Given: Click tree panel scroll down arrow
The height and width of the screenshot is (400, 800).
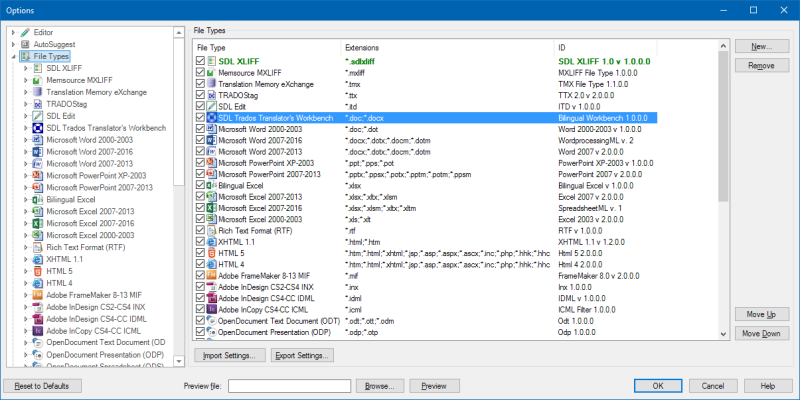Looking at the screenshot, I should point(178,361).
